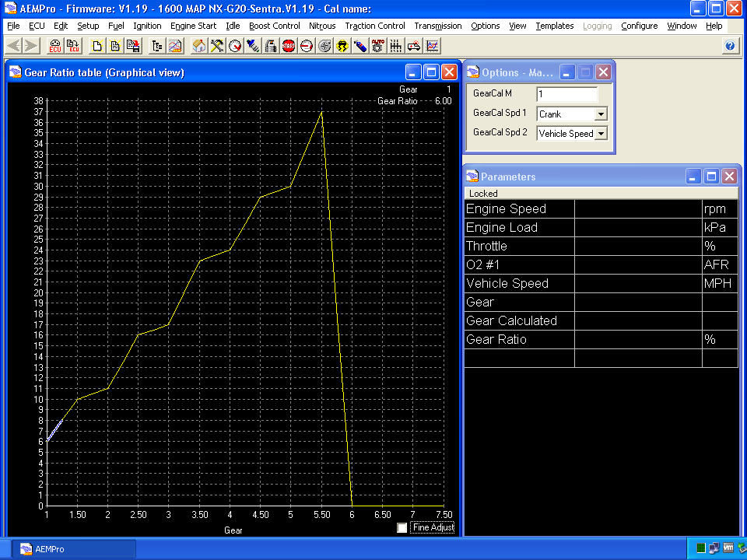Screen dimensions: 747x560
Task: Click the Gear Ratio parameter row
Action: tap(601, 340)
